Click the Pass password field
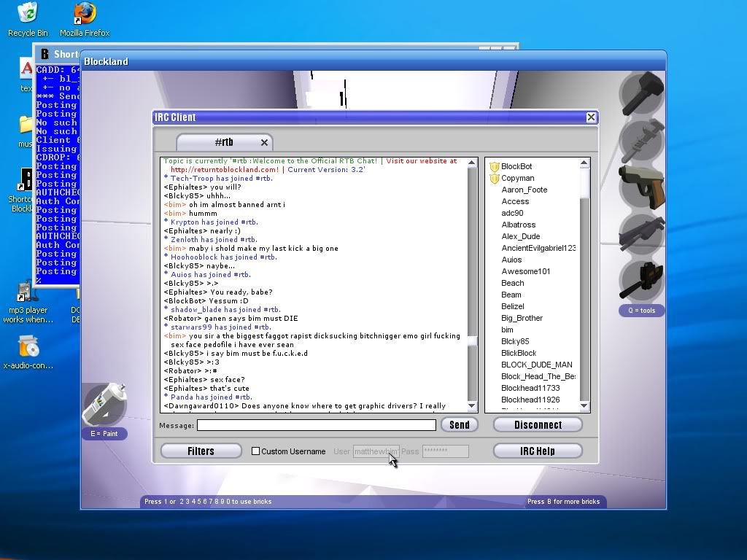This screenshot has height=560, width=747. [x=446, y=451]
